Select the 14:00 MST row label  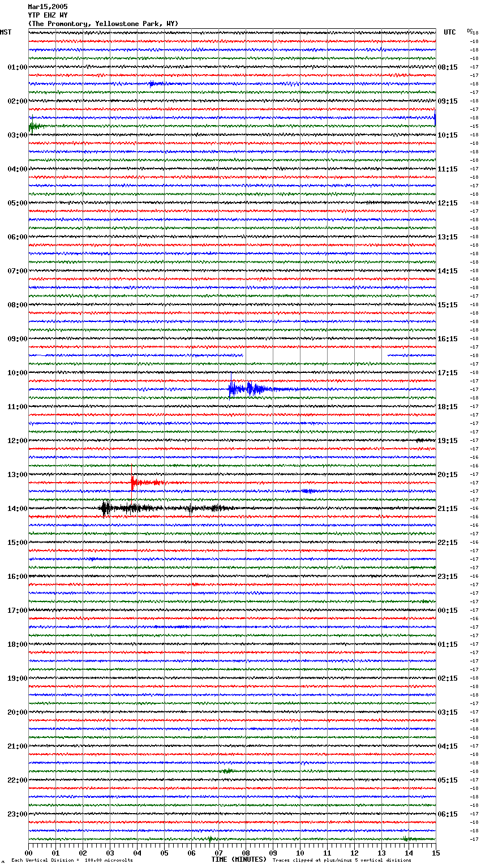[x=18, y=509]
